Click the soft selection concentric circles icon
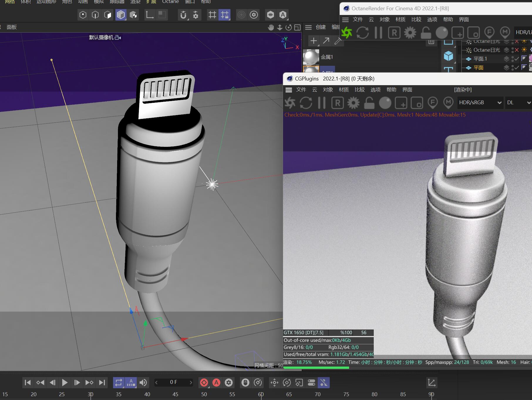Image resolution: width=532 pixels, height=400 pixels. (241, 15)
